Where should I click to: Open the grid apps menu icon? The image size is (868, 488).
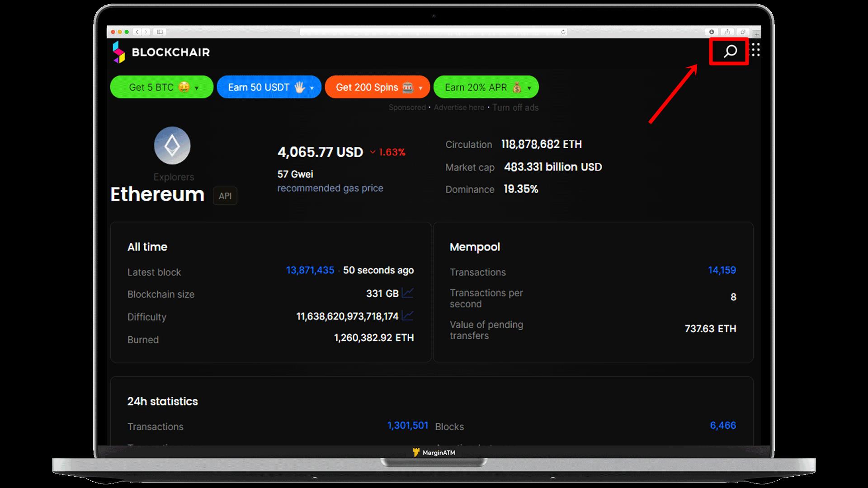755,50
